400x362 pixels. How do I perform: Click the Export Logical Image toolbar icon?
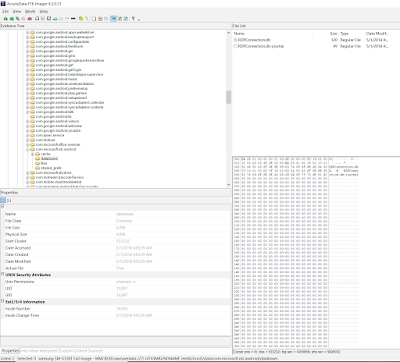(49, 19)
